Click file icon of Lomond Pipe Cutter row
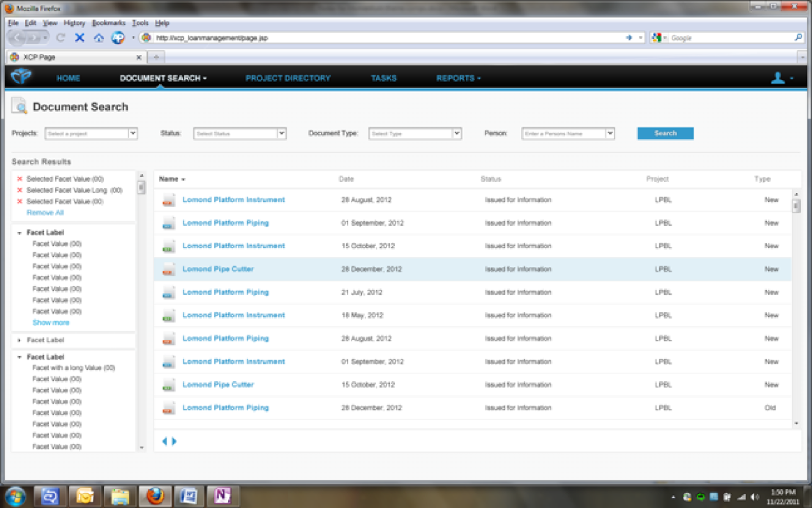The width and height of the screenshot is (812, 508). tap(168, 269)
